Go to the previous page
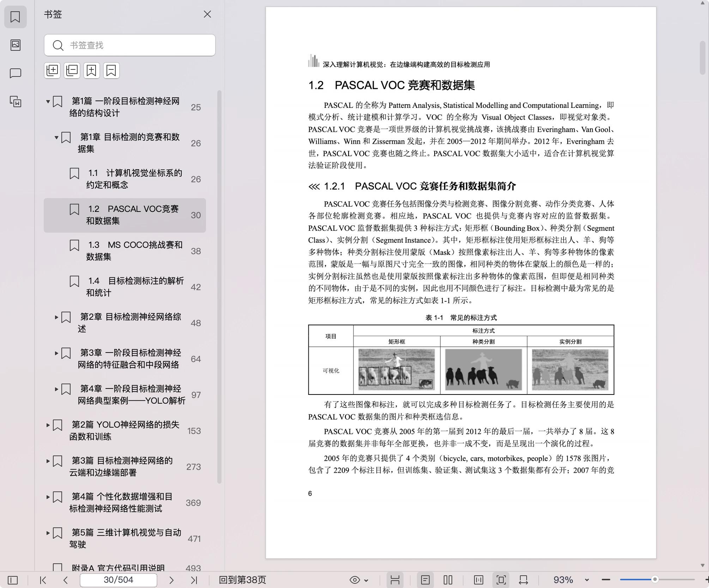This screenshot has width=709, height=588. coord(65,580)
